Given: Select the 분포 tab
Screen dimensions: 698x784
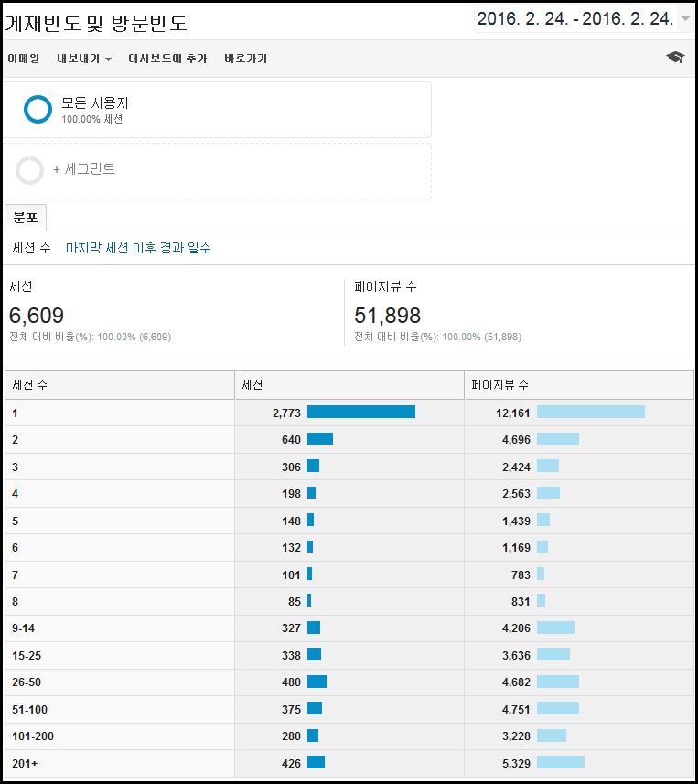Looking at the screenshot, I should coord(25,218).
